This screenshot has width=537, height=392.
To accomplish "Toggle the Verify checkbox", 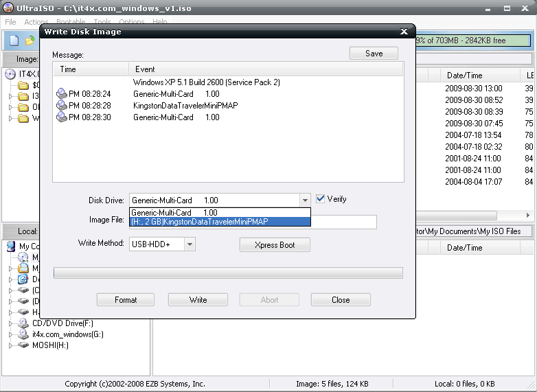I will pos(320,198).
